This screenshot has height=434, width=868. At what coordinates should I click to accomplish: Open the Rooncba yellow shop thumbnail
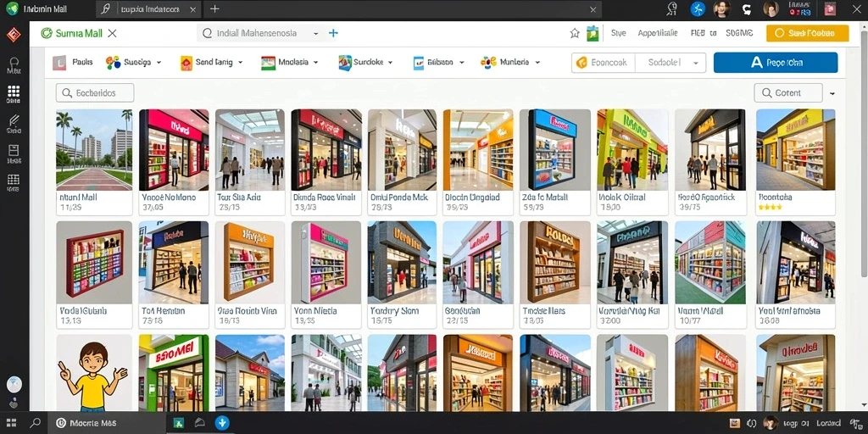click(x=795, y=149)
